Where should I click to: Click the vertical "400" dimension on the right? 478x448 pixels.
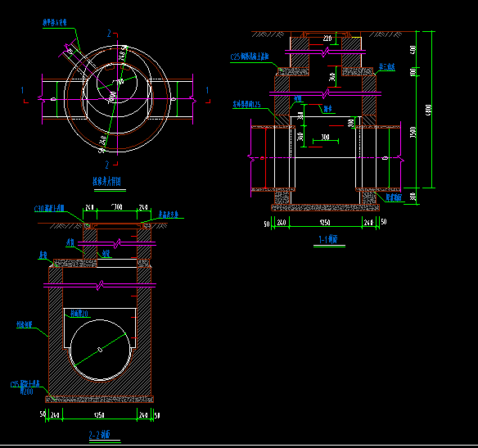coord(413,49)
